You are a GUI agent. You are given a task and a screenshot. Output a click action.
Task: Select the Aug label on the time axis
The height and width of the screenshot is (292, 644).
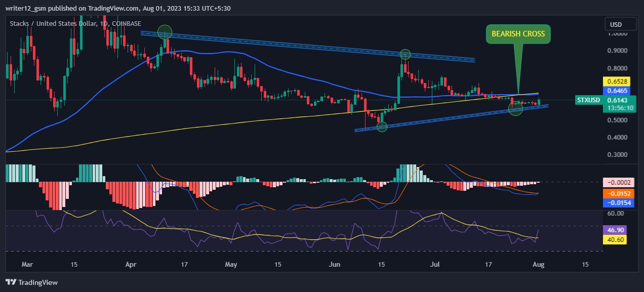pyautogui.click(x=539, y=264)
